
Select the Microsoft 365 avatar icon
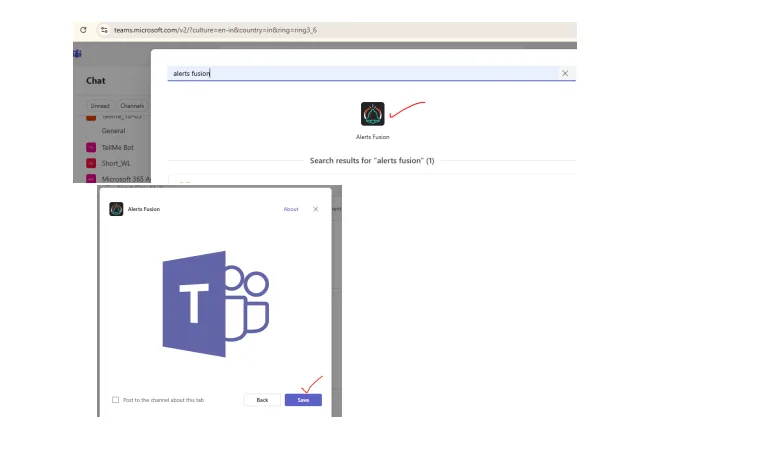tap(91, 179)
